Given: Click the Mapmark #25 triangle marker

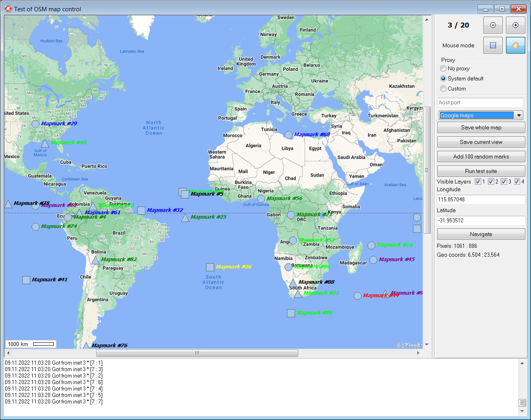Looking at the screenshot, I should [x=185, y=218].
